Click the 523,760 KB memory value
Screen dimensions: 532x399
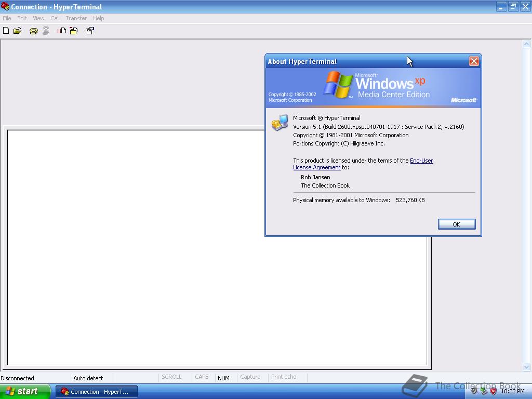point(410,200)
